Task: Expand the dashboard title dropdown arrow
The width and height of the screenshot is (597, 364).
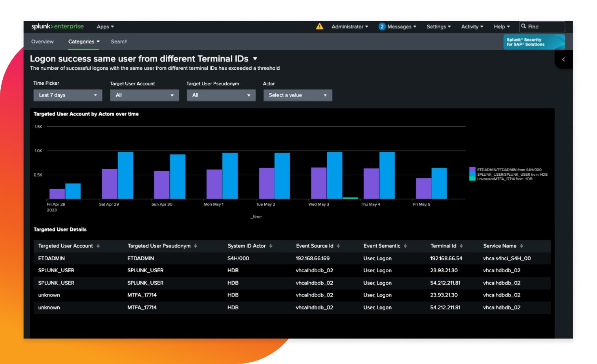Action: point(255,59)
